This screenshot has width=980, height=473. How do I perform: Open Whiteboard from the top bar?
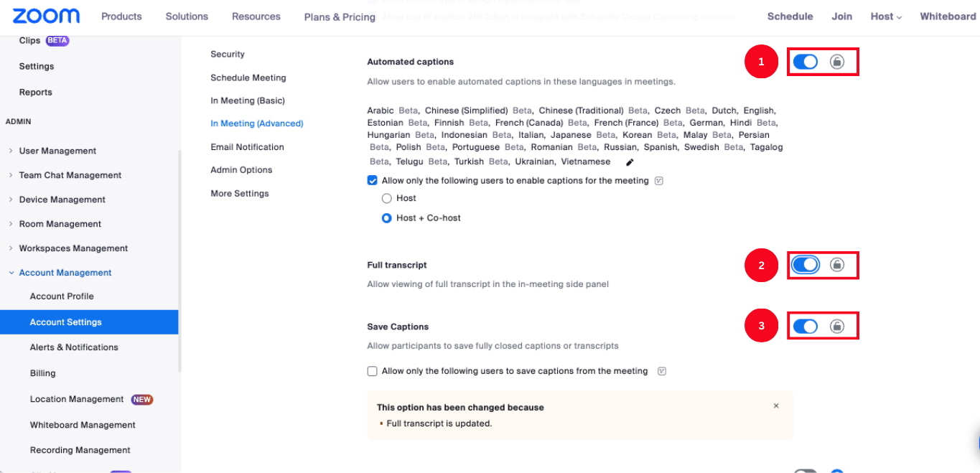pyautogui.click(x=948, y=16)
